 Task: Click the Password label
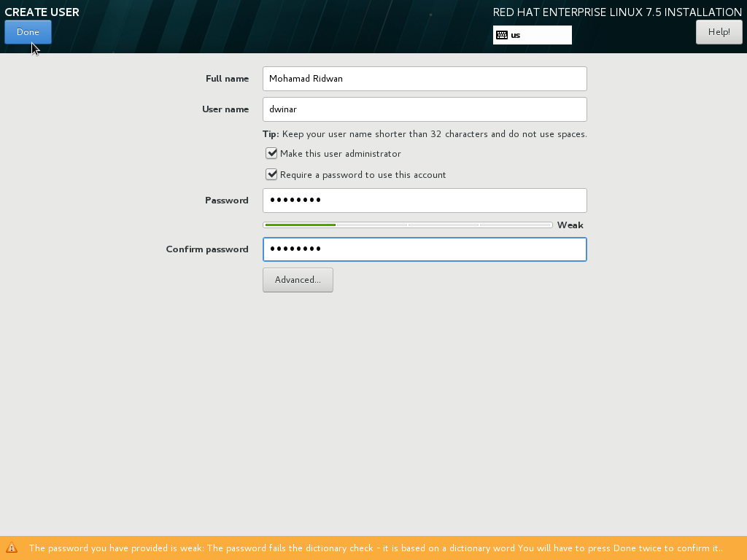coord(227,201)
